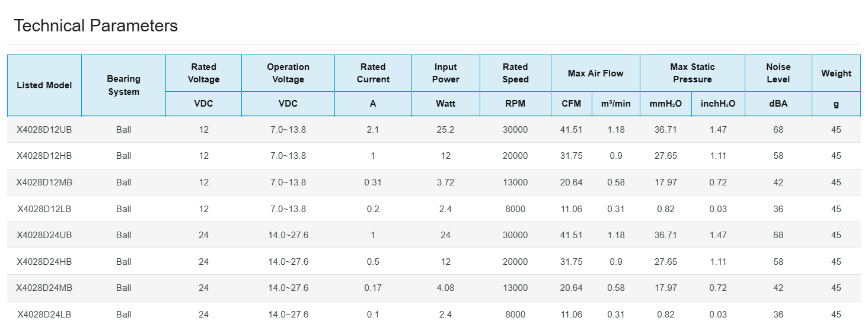Select the Noise Level column header

(778, 73)
